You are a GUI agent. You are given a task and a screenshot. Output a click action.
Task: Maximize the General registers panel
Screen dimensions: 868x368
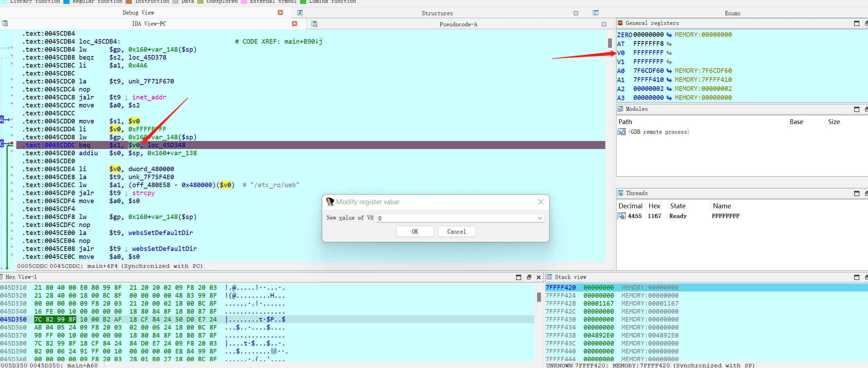857,23
